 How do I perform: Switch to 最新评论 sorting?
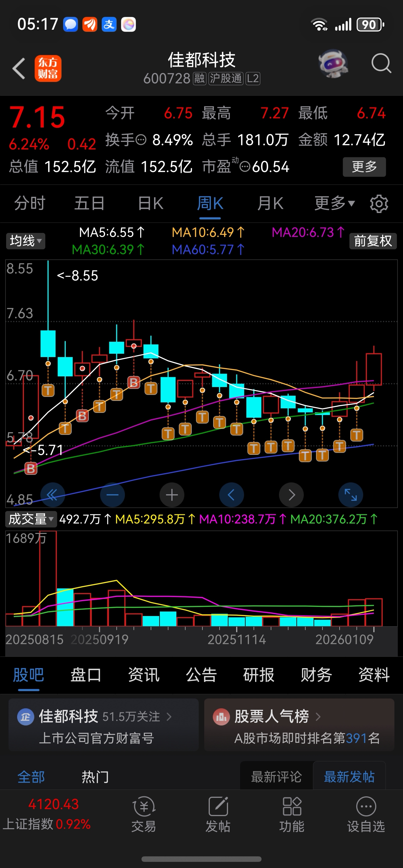pyautogui.click(x=277, y=777)
